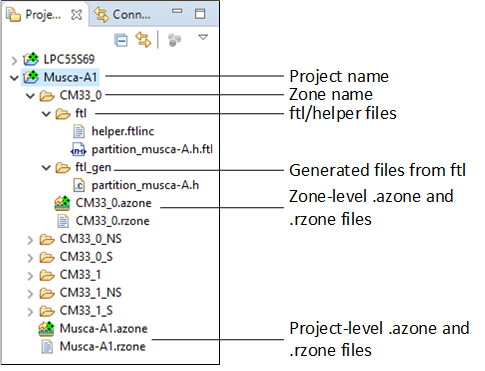Select the CM33_0_NS folder label

tap(91, 239)
